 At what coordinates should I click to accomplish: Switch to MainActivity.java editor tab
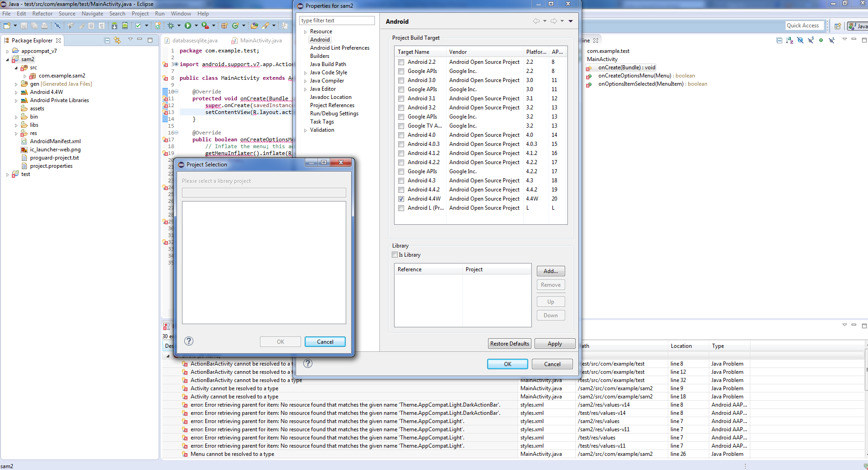[x=257, y=41]
